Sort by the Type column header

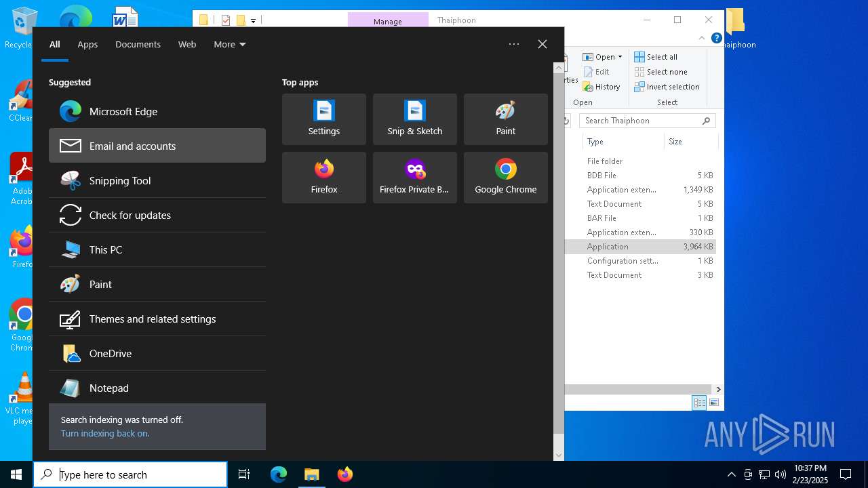tap(623, 142)
